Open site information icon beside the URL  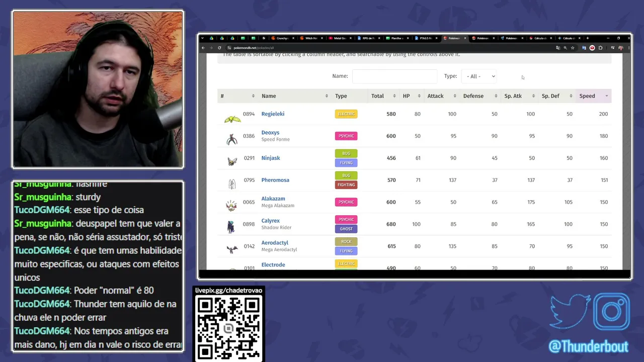229,48
